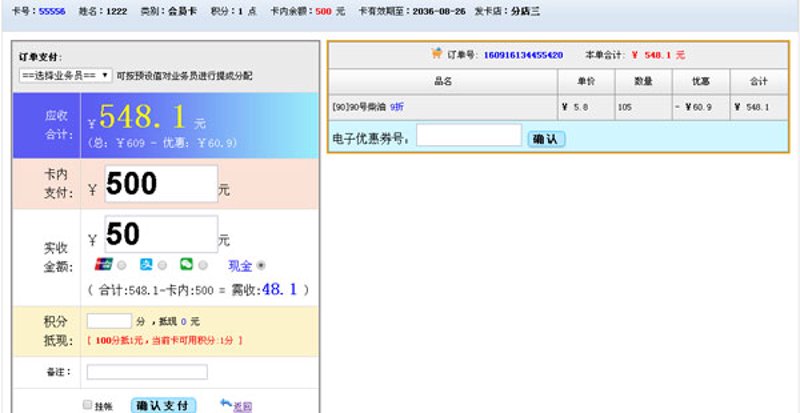Click the 备注 remarks input field

coord(147,372)
